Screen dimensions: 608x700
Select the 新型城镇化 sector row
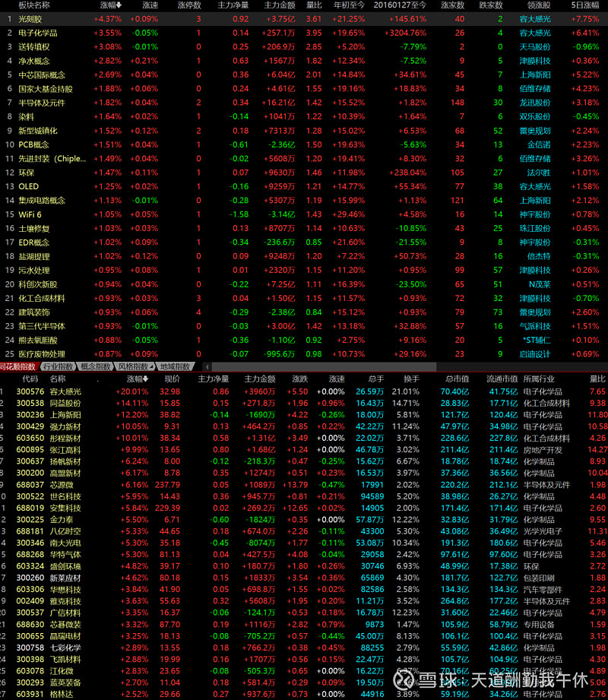[304, 131]
